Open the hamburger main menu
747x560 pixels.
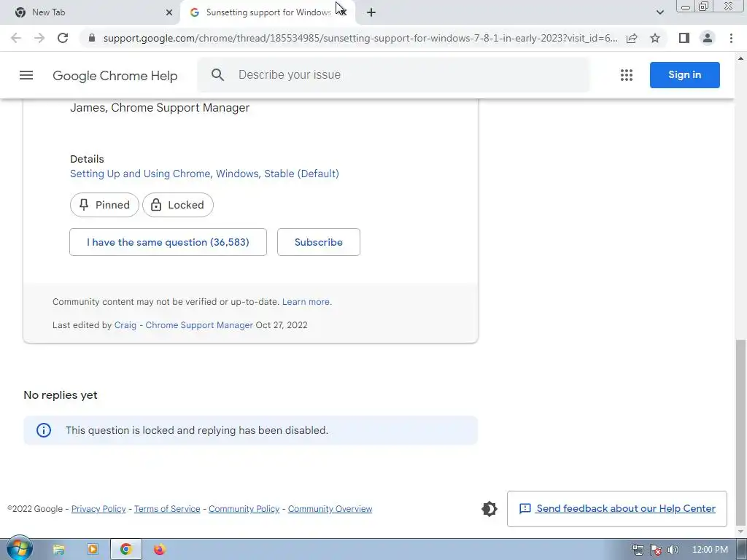point(26,75)
